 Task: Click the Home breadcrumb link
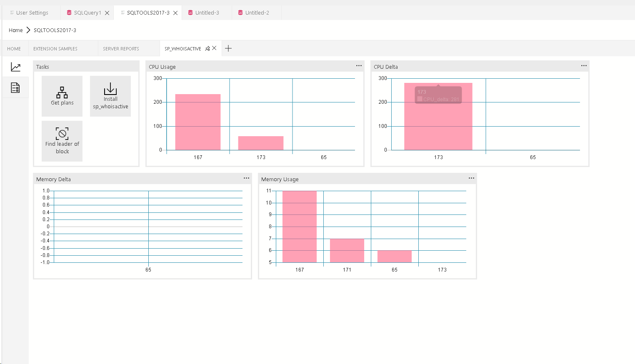[x=16, y=30]
